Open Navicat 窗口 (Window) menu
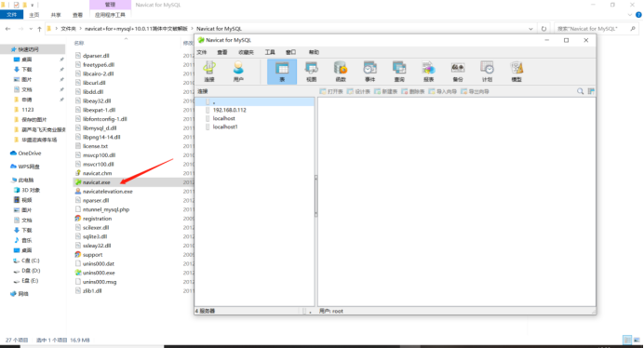This screenshot has height=348, width=644. point(290,52)
